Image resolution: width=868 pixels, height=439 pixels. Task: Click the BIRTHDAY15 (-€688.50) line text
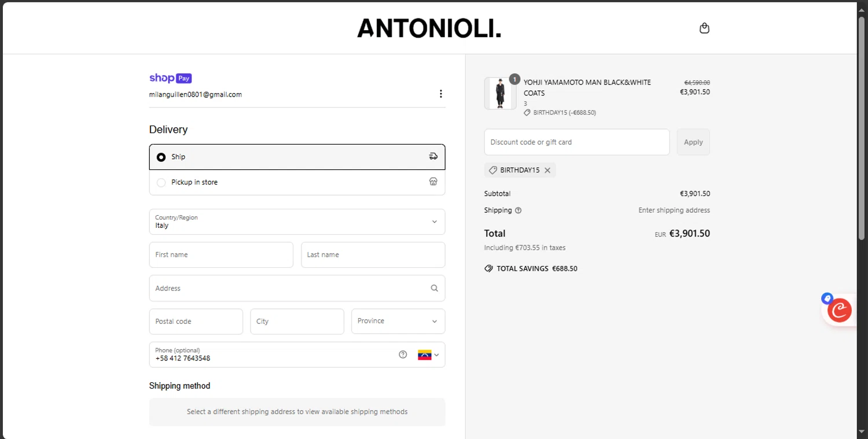pyautogui.click(x=565, y=113)
